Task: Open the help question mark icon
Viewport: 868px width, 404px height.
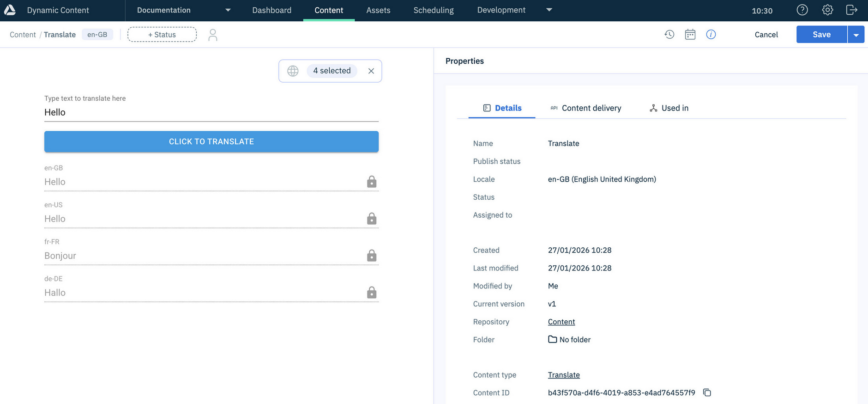Action: click(802, 10)
